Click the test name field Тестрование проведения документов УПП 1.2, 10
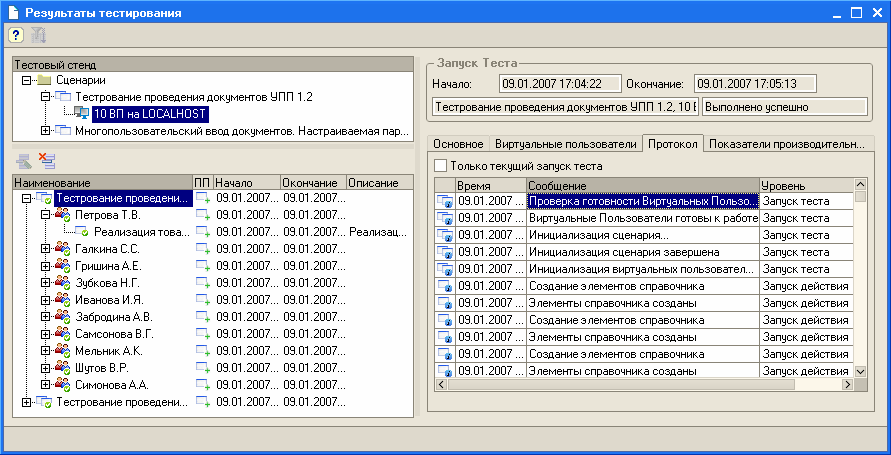891x455 pixels. (x=566, y=107)
